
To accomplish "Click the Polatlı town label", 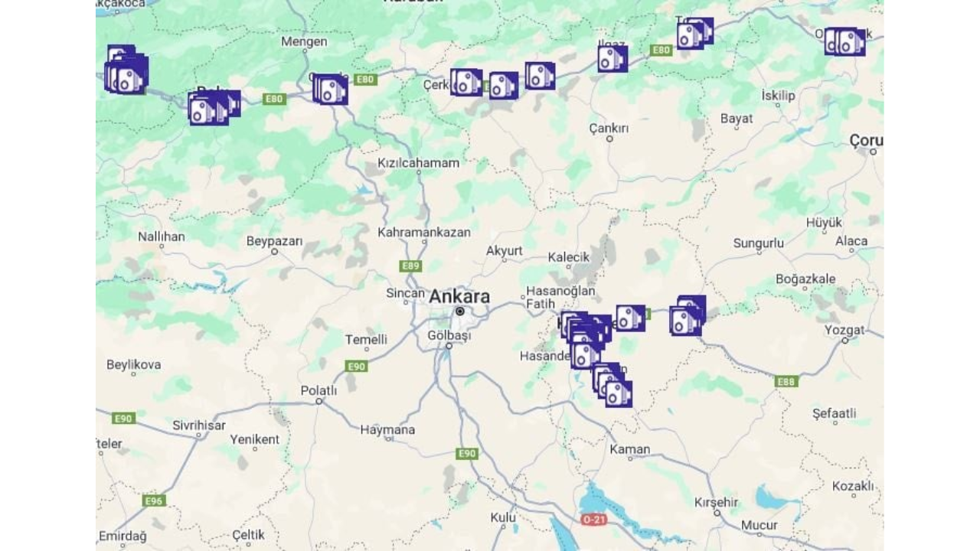I will point(318,390).
